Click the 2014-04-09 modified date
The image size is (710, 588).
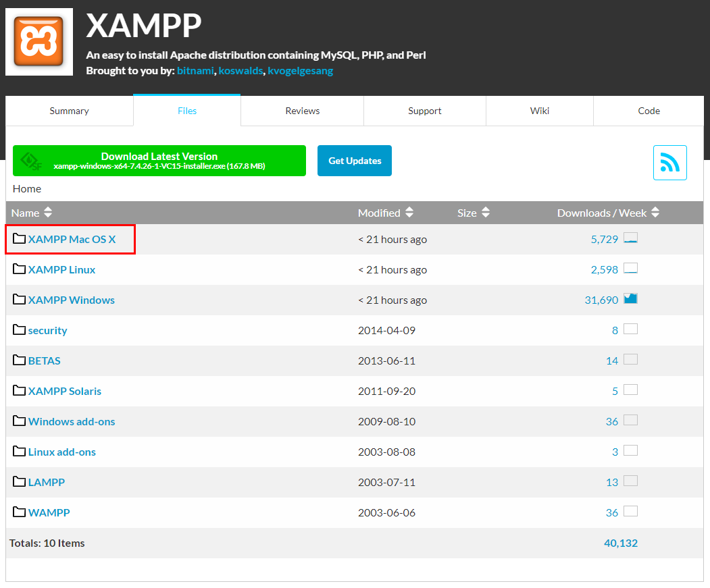[x=386, y=330]
